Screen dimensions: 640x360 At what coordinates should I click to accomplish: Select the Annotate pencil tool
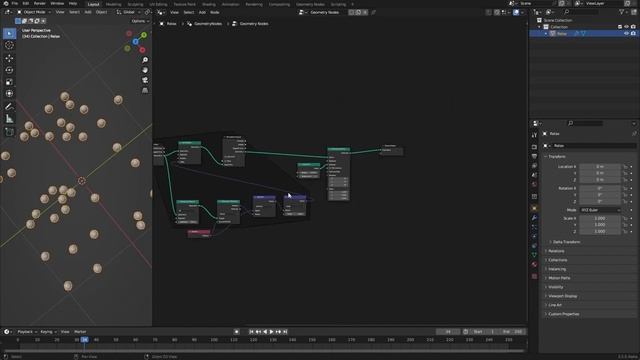9,107
